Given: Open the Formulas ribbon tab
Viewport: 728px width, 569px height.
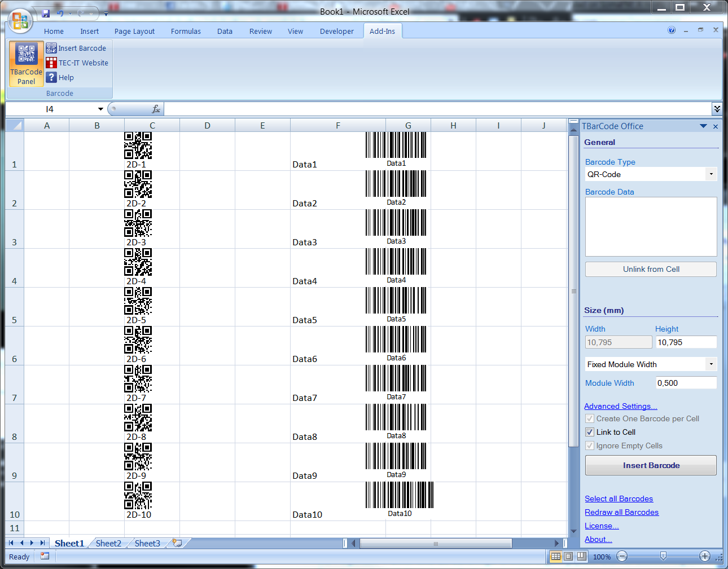Looking at the screenshot, I should pos(186,31).
